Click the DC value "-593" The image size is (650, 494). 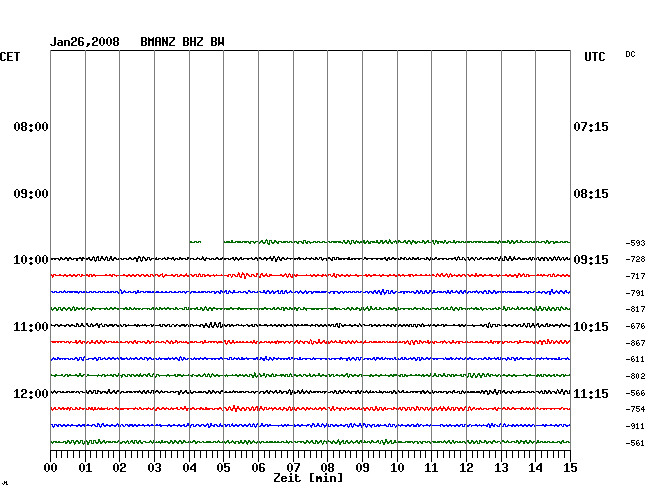coord(635,243)
